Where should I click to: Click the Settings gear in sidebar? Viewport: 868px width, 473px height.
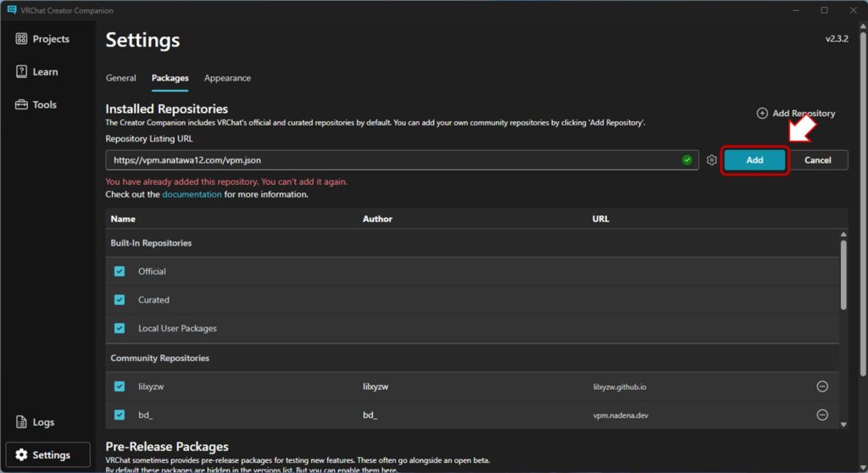click(22, 455)
